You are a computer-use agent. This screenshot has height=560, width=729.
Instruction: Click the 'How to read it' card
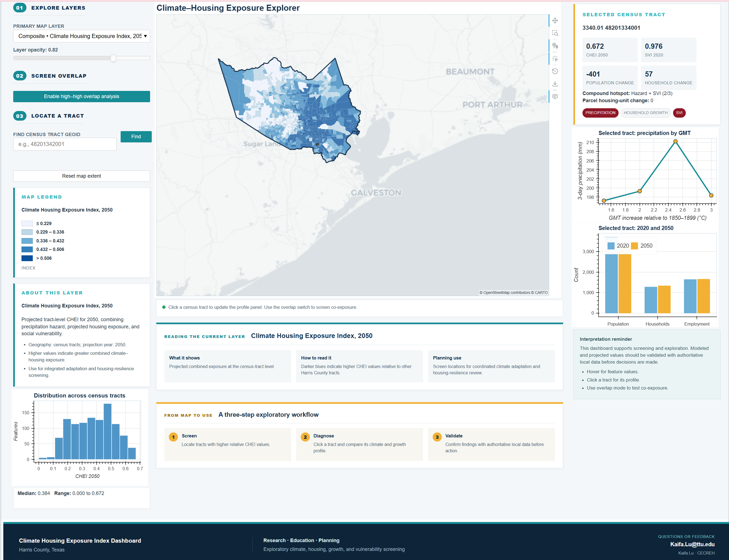359,366
